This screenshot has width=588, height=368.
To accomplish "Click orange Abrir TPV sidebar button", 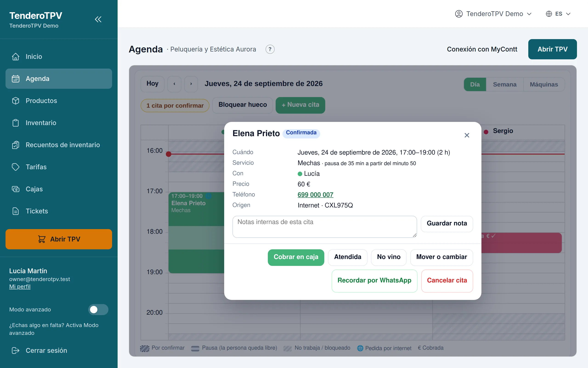I will tap(59, 239).
